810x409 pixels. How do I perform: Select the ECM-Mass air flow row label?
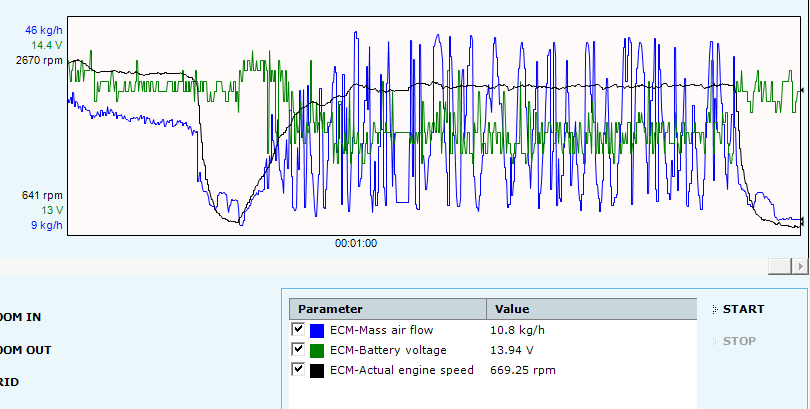coord(381,330)
